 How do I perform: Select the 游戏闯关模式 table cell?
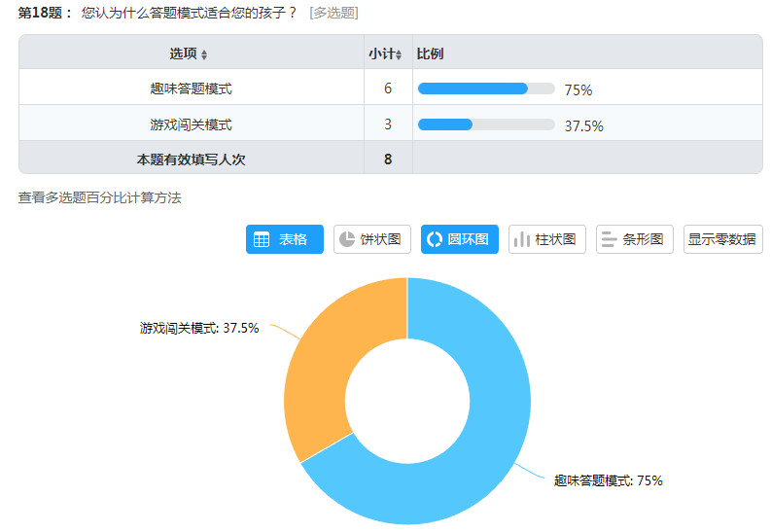click(x=192, y=124)
